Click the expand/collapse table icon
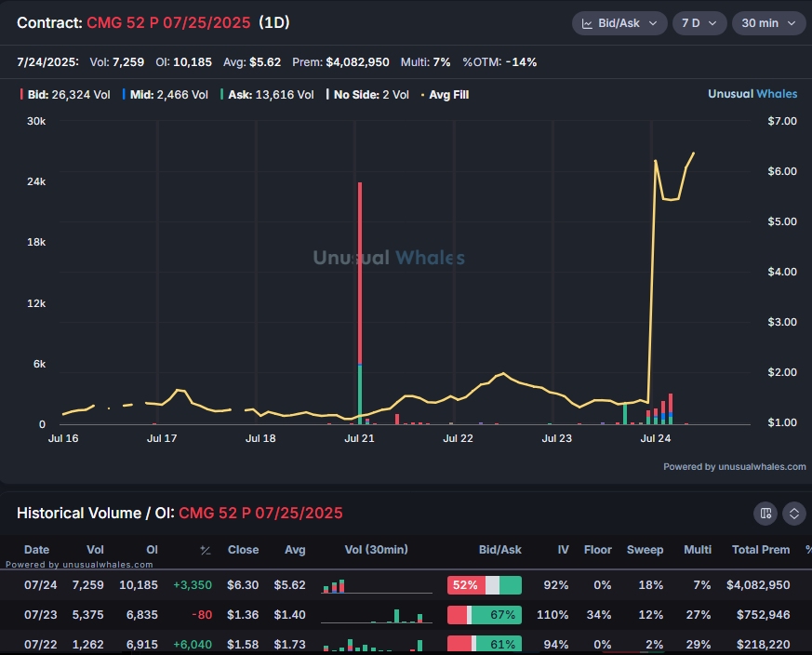Image resolution: width=812 pixels, height=655 pixels. pyautogui.click(x=794, y=514)
